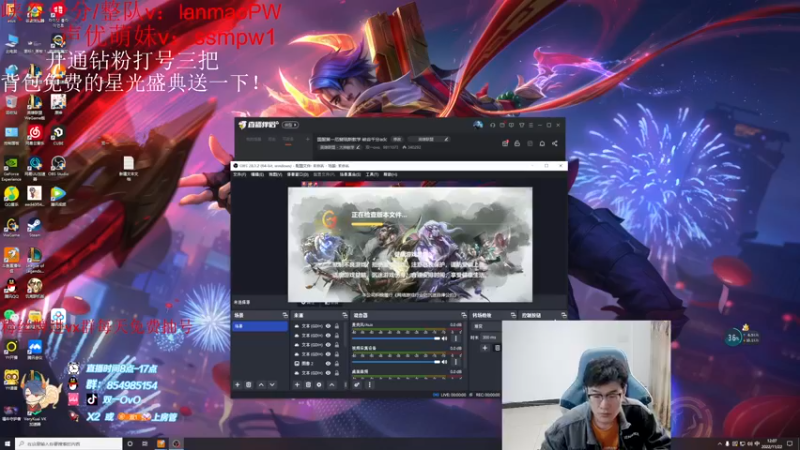The height and width of the screenshot is (450, 800).
Task: Open mode dropdown next to 直播伴侣 logo
Action: [290, 125]
